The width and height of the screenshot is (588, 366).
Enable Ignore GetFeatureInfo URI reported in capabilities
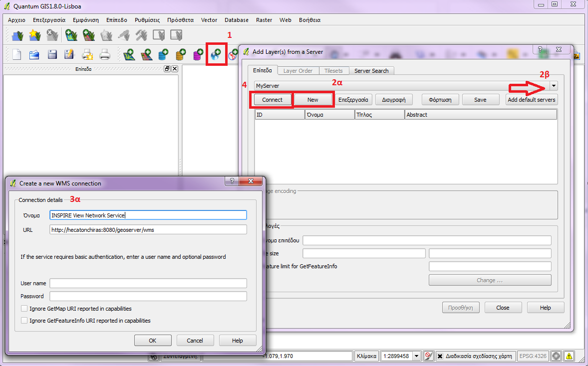pos(24,321)
